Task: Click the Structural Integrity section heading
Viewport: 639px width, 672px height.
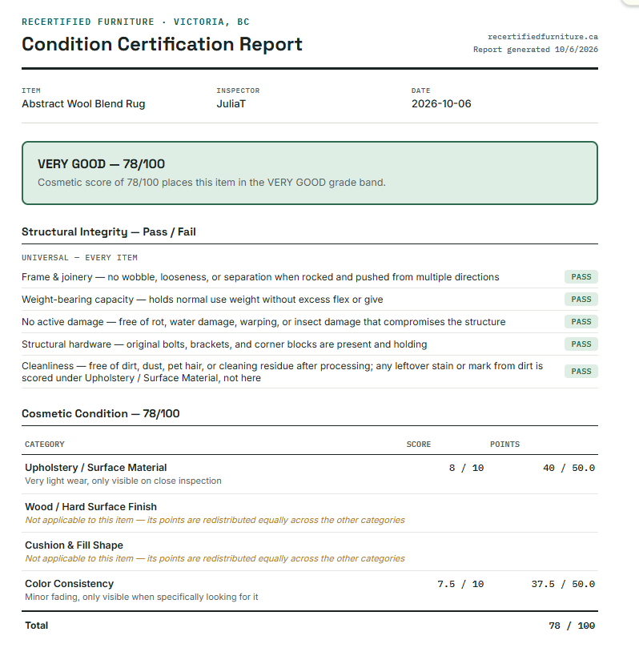Action: [x=109, y=231]
